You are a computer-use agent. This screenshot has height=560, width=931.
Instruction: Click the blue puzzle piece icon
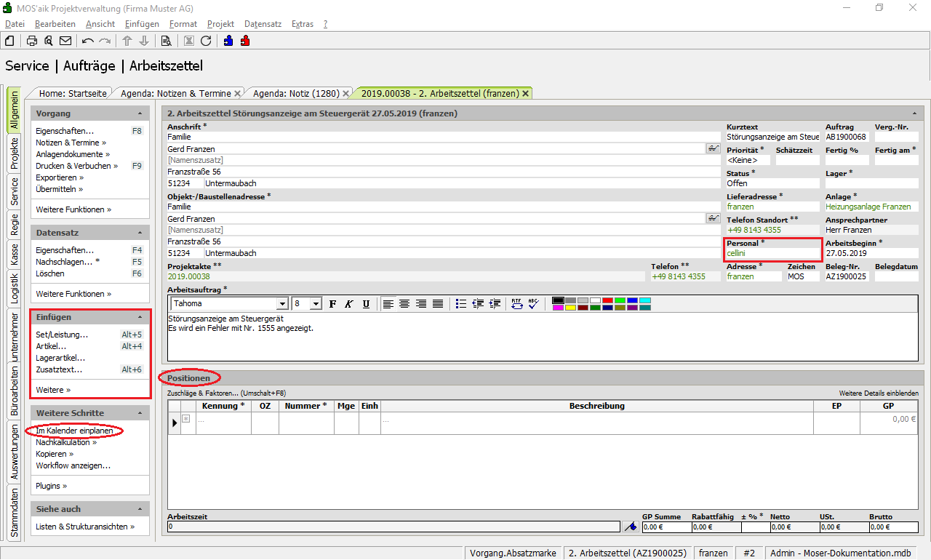pyautogui.click(x=228, y=41)
